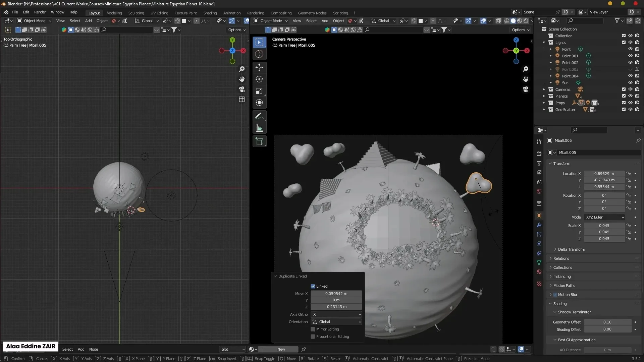Enable Mirror Editing checkbox
This screenshot has width=644, height=362.
[313, 329]
